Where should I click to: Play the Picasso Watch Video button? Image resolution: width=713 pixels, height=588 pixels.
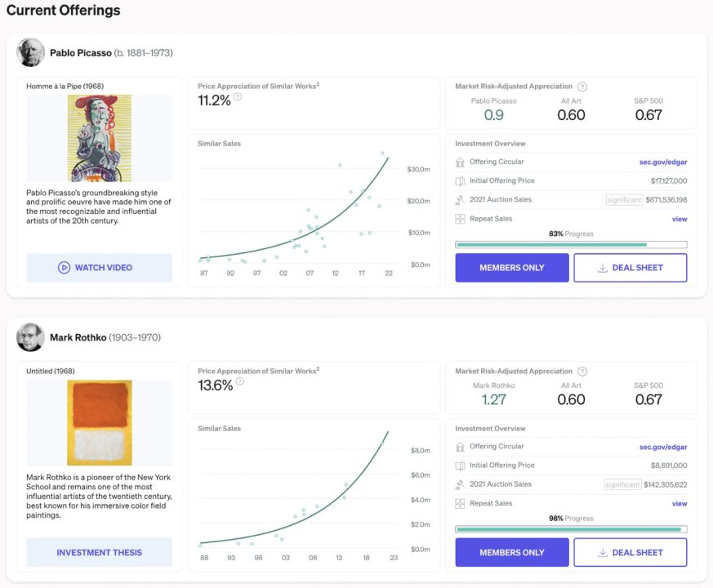tap(99, 267)
